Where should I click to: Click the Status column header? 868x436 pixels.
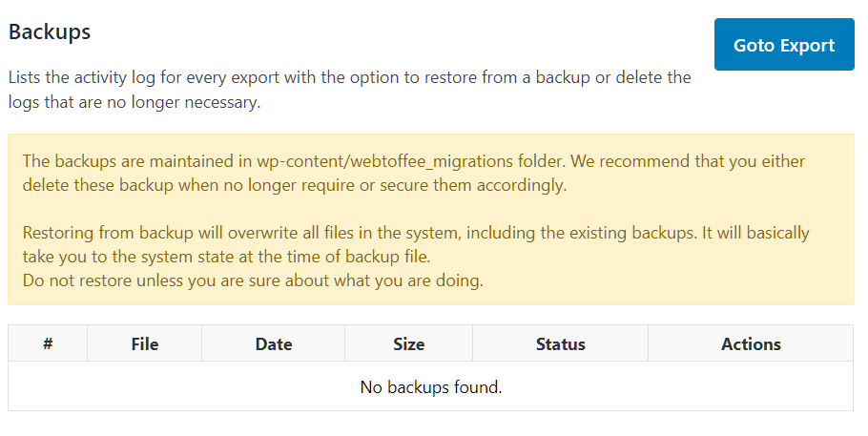560,343
